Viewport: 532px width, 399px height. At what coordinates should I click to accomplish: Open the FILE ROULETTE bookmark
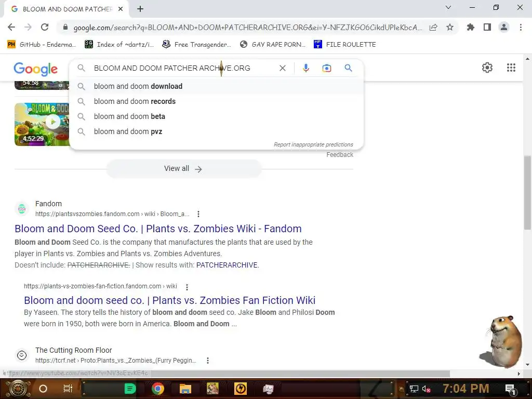tap(345, 45)
